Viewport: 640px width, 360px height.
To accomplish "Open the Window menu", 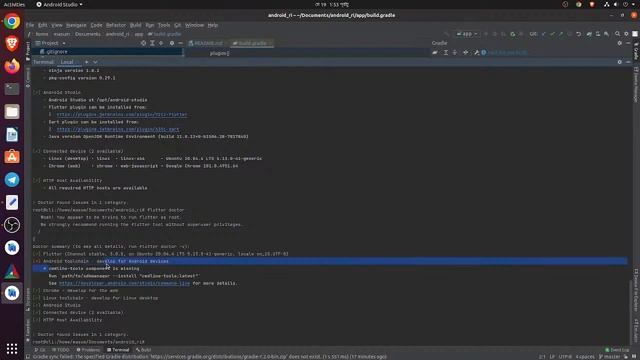I will click(x=194, y=25).
